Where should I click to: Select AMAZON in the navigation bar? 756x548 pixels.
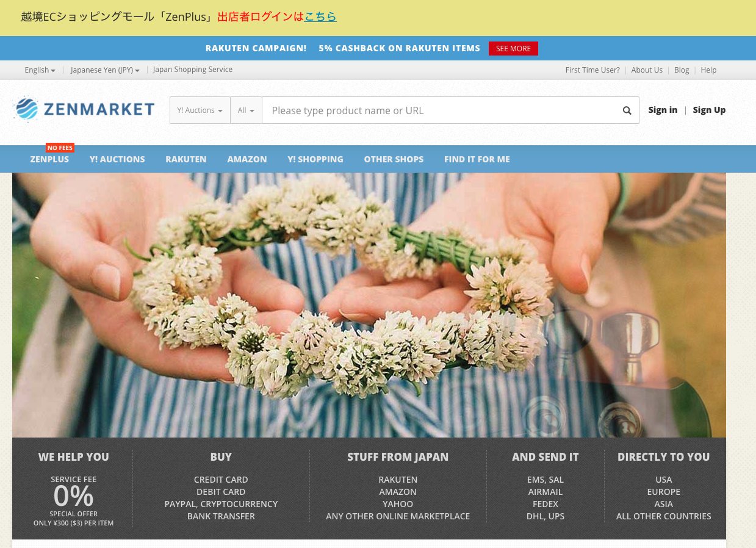pos(247,159)
